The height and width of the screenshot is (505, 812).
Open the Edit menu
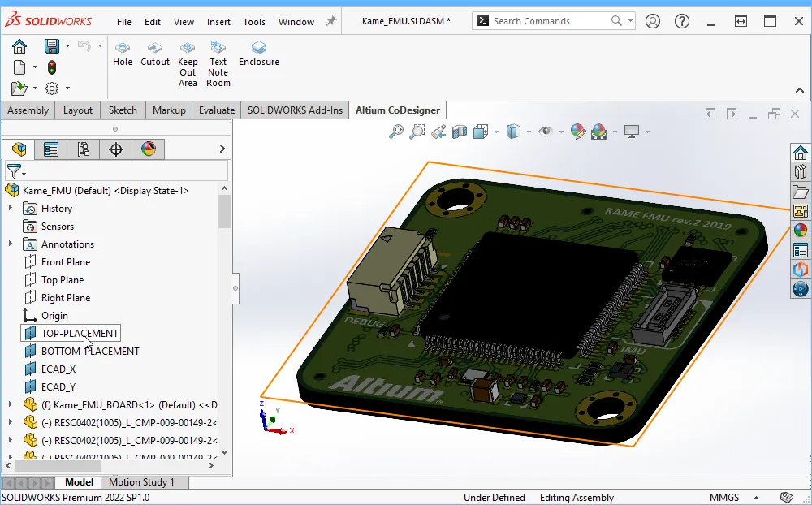pyautogui.click(x=153, y=22)
